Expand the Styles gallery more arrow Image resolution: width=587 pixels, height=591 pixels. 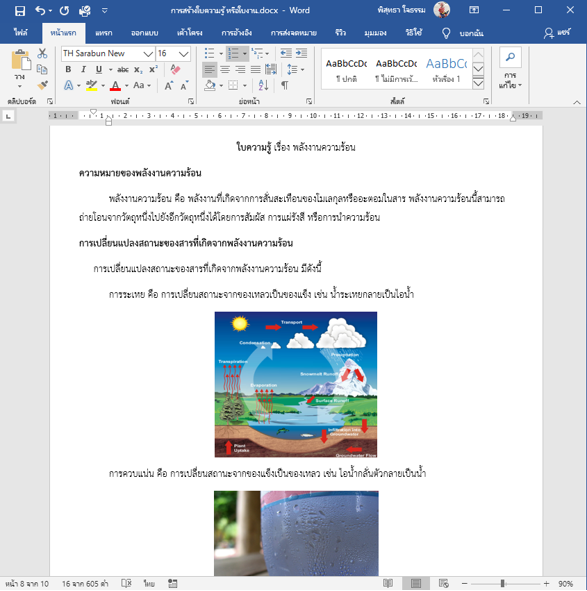478,83
